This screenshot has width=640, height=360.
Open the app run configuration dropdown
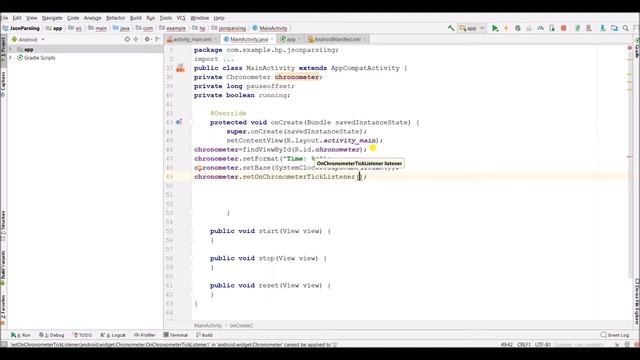[471, 28]
